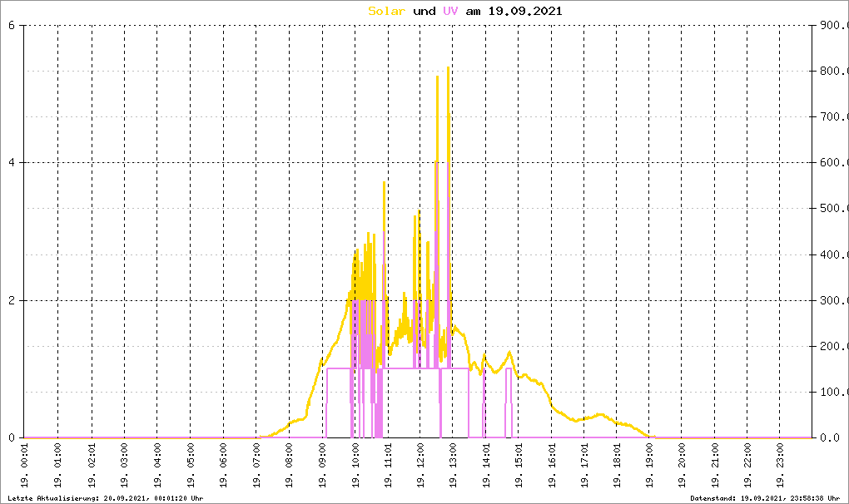This screenshot has width=849, height=504.
Task: Click the highest yellow solar peak near 13:00
Action: pos(448,68)
